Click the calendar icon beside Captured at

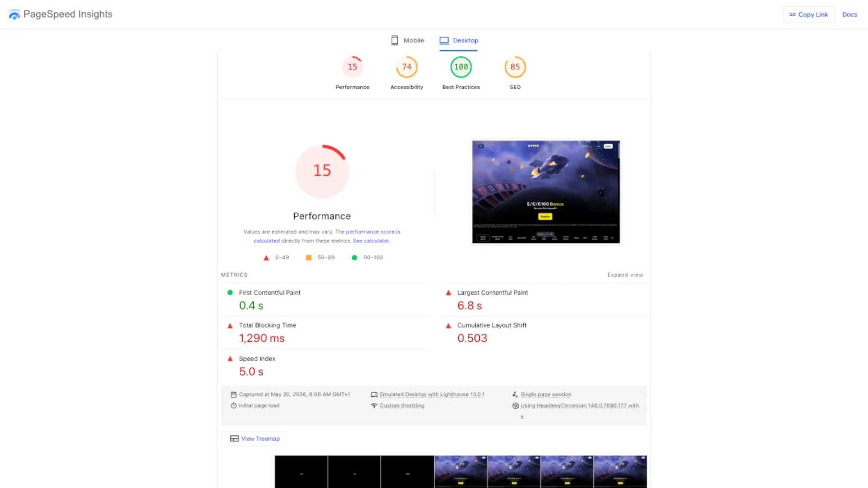(x=234, y=394)
